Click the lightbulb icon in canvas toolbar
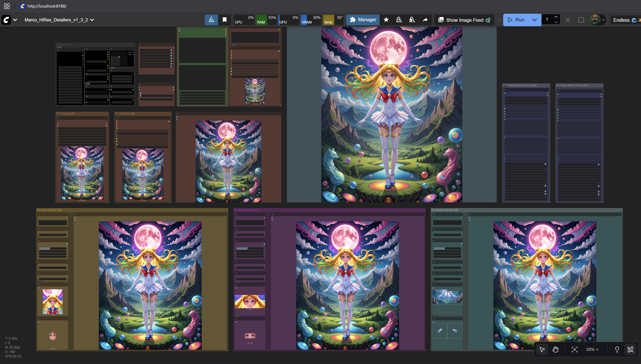The image size is (641, 364). coord(617,349)
